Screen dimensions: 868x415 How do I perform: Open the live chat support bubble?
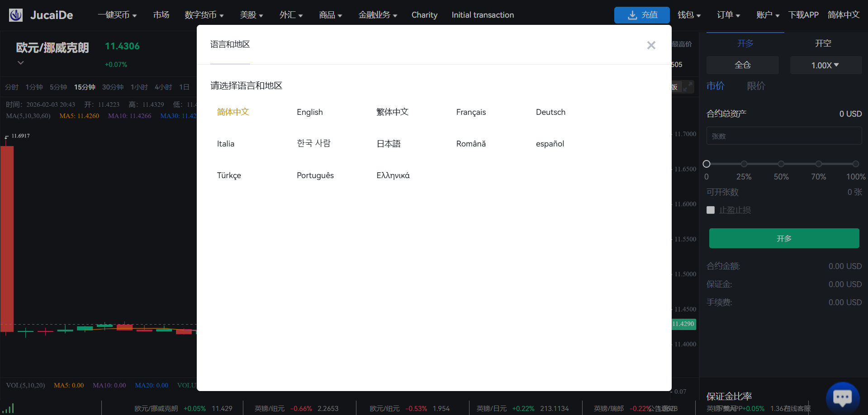coord(842,398)
